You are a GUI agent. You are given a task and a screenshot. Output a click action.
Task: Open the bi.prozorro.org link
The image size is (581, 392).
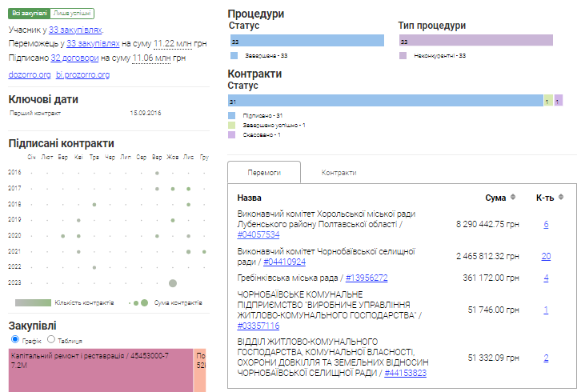82,74
